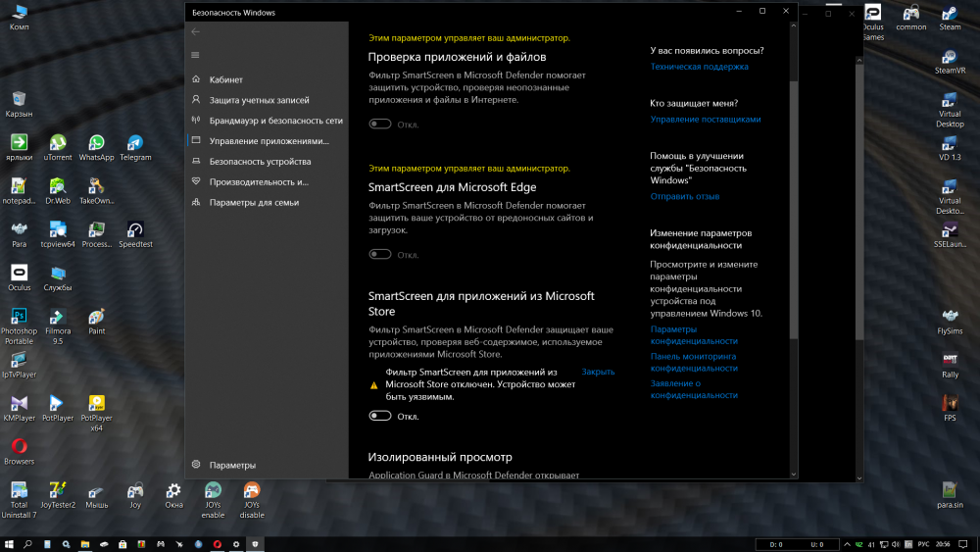Viewport: 980px width, 552px height.
Task: Select the Oculus desktop icon
Action: [x=19, y=278]
